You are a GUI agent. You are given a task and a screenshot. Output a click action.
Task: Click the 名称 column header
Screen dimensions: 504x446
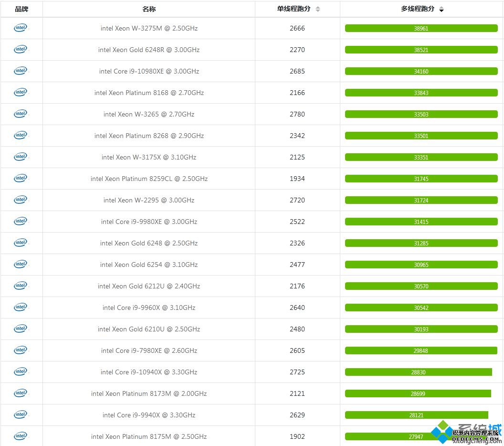pos(149,9)
